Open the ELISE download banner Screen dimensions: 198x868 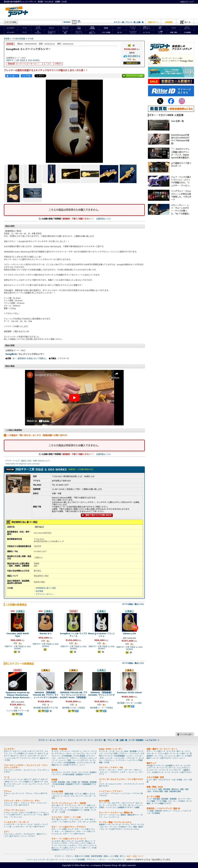171,72
